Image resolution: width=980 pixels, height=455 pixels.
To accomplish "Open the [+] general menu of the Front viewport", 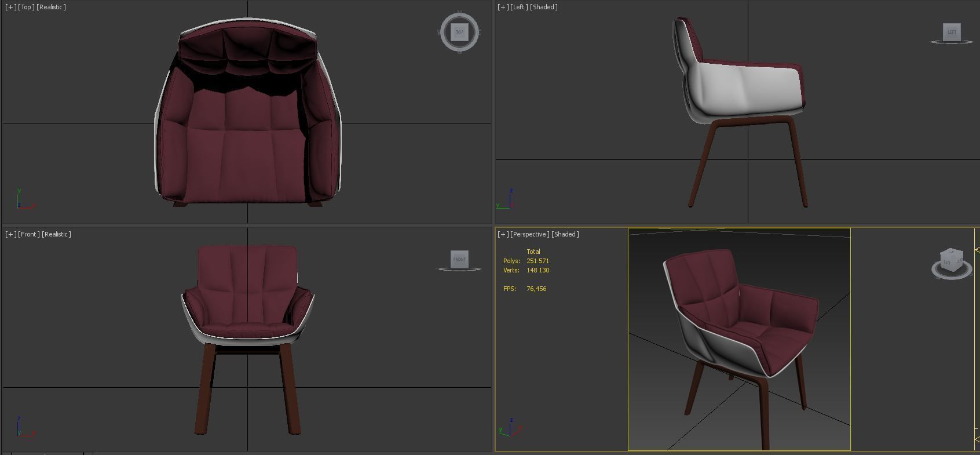I will pos(10,234).
